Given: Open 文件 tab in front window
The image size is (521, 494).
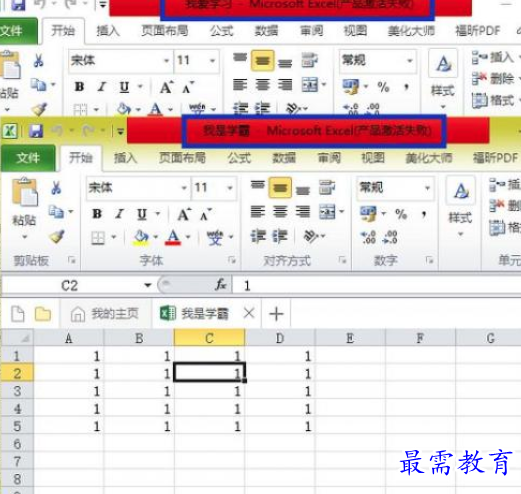Looking at the screenshot, I should [x=28, y=158].
